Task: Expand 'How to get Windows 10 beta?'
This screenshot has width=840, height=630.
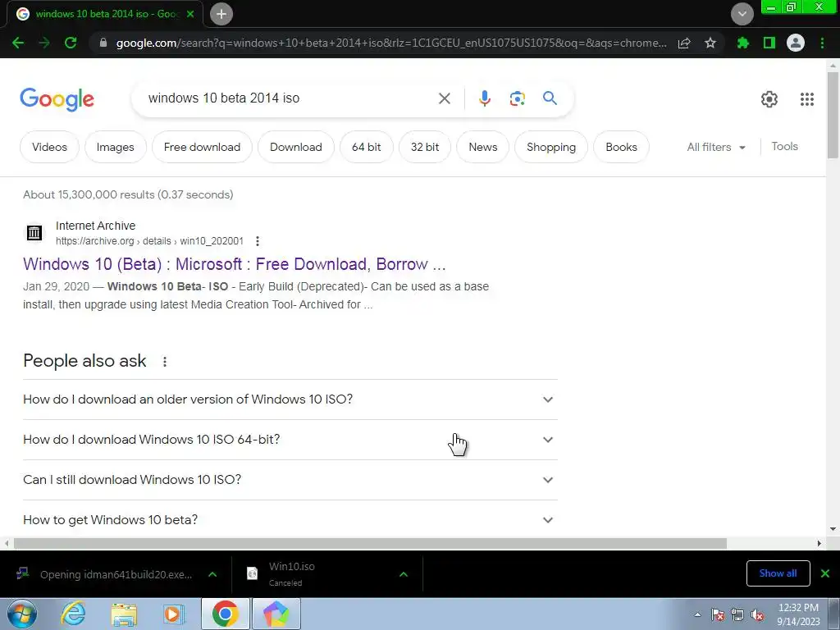Action: [x=290, y=520]
